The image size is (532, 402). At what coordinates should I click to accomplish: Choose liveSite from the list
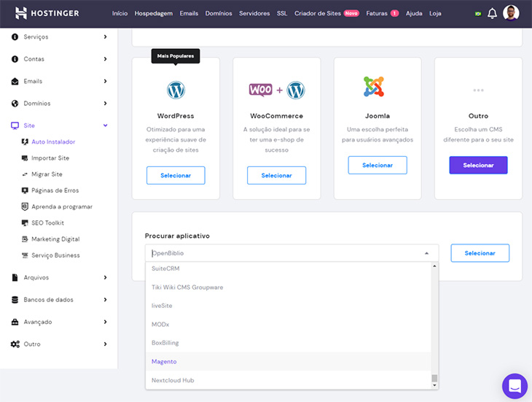(289, 306)
